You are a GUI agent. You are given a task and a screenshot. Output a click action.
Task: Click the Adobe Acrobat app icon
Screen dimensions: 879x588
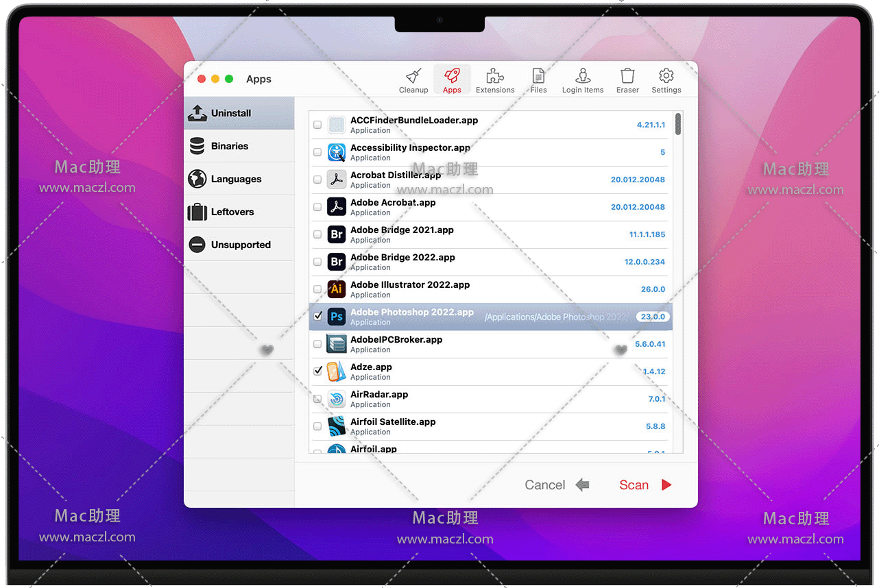point(336,207)
